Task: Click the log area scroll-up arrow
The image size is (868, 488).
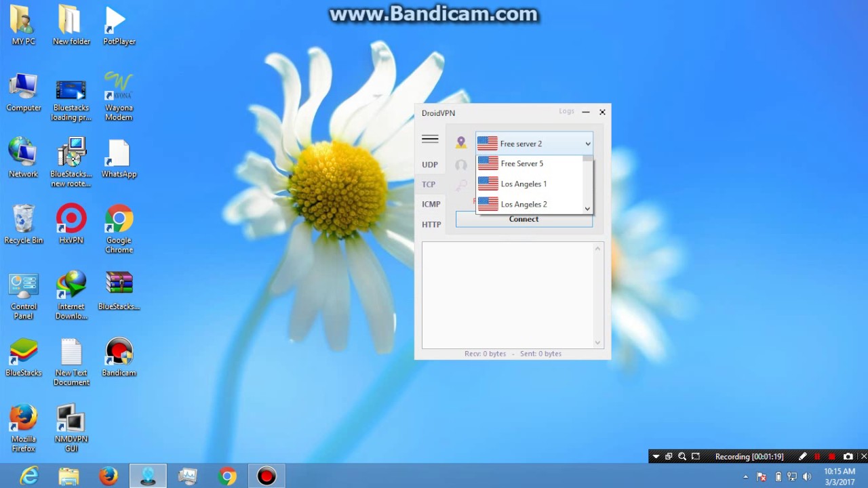Action: 597,249
